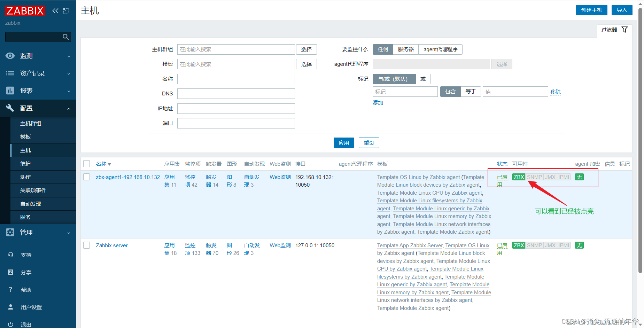Click the 重设 filter button
Image resolution: width=644 pixels, height=328 pixels.
pyautogui.click(x=369, y=143)
